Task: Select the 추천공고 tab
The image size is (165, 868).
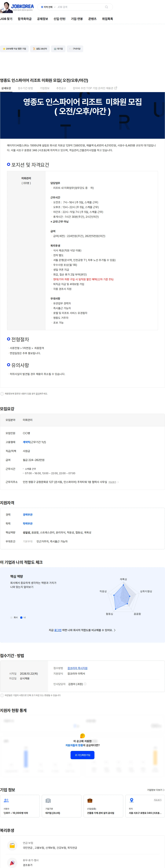Action: click(61, 88)
